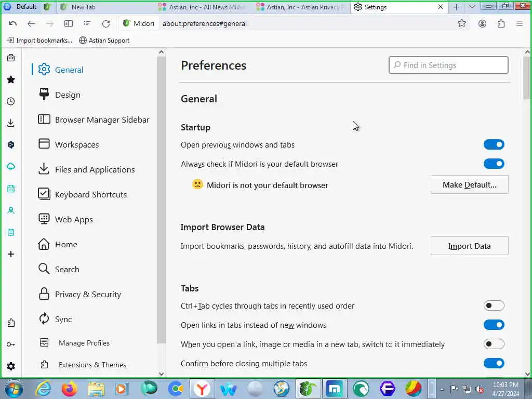Open Sync settings category
This screenshot has width=532, height=399.
click(x=55, y=320)
